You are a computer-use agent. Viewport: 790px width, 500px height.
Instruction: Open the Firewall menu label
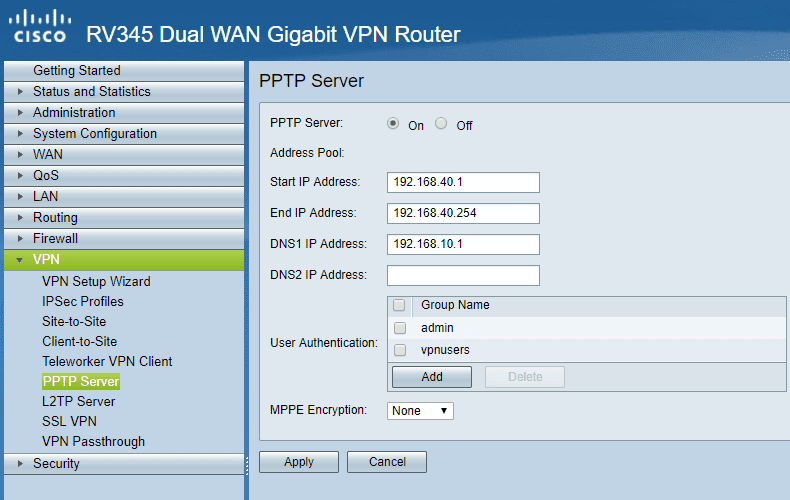(55, 238)
